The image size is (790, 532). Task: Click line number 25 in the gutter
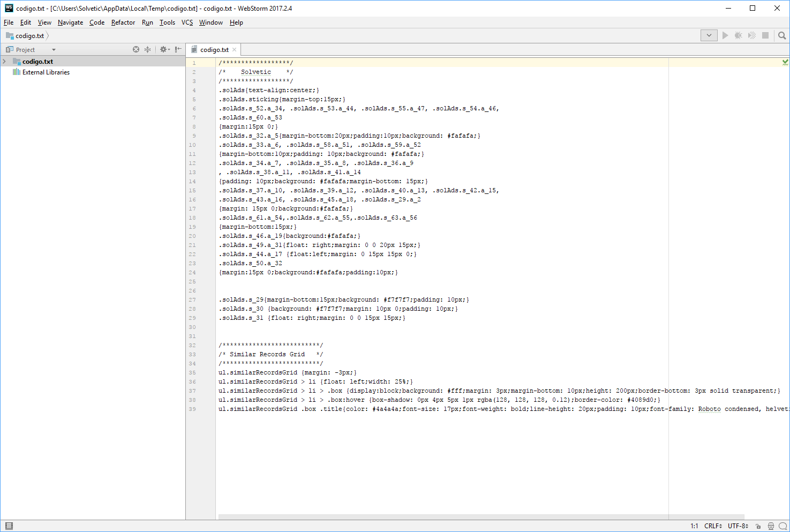(192, 281)
